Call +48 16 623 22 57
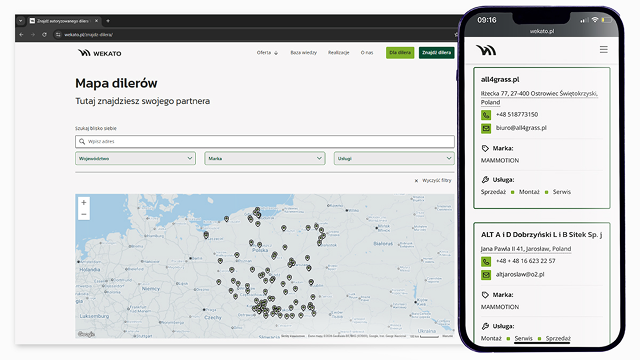This screenshot has height=360, width=640. (525, 261)
